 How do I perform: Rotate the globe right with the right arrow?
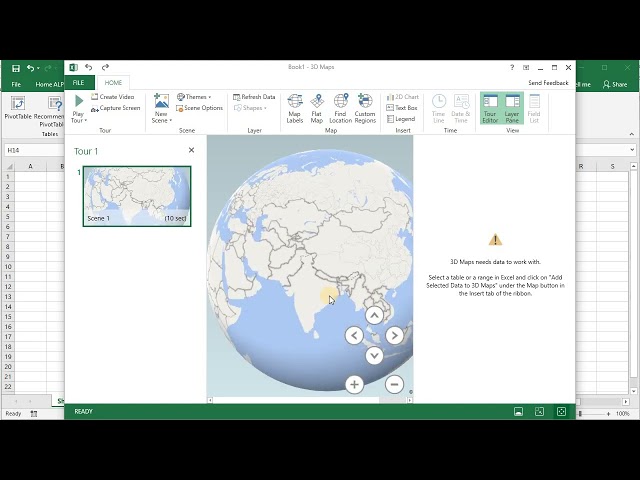[x=394, y=336]
